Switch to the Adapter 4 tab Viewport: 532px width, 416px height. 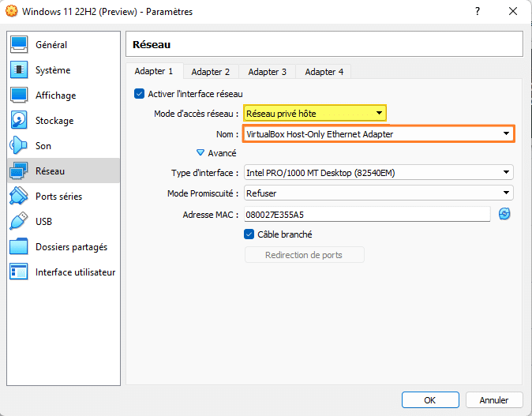(x=324, y=72)
